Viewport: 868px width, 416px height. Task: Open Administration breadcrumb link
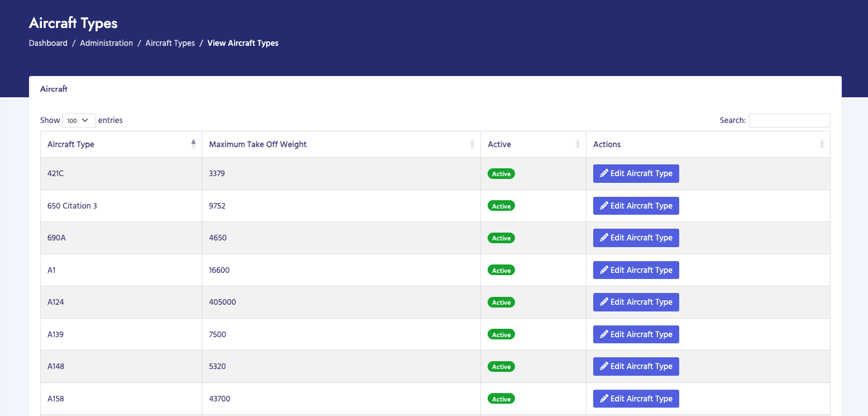click(x=106, y=43)
